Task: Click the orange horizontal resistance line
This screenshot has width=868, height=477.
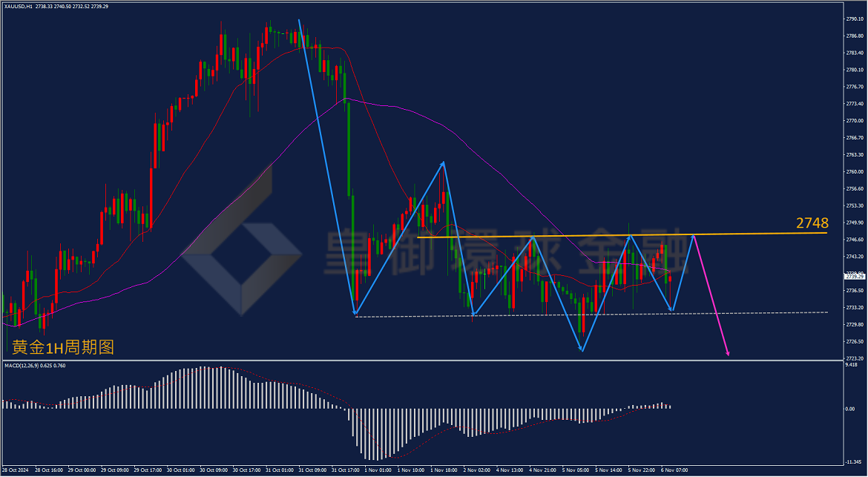Action: [622, 235]
